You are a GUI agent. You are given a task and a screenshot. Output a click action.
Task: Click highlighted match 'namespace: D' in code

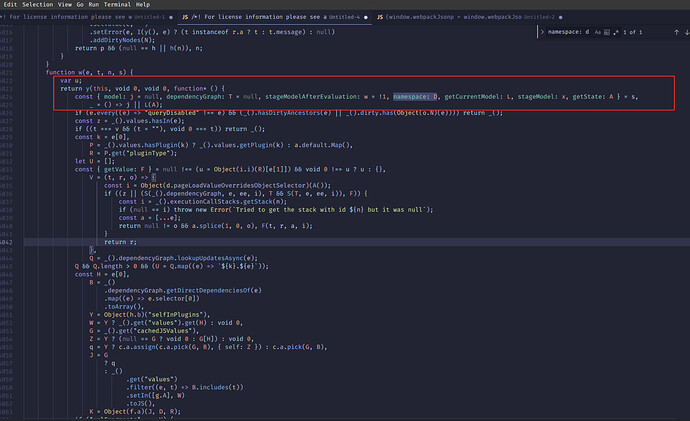tap(415, 97)
